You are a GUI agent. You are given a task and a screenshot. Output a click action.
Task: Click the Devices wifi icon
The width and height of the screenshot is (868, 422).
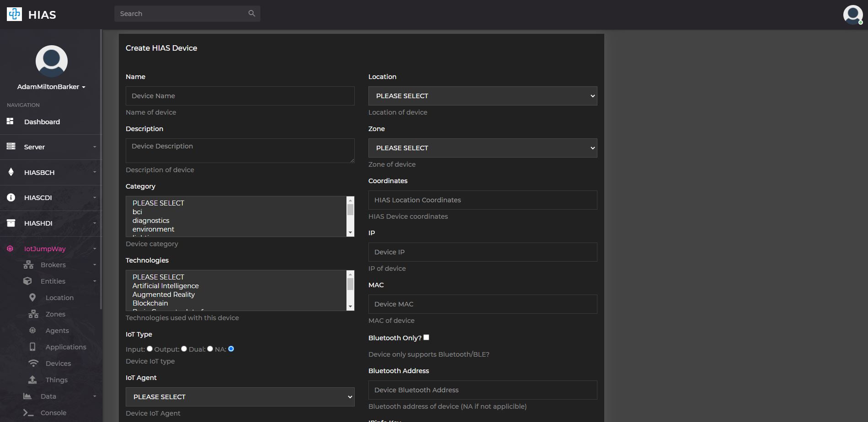tap(33, 364)
